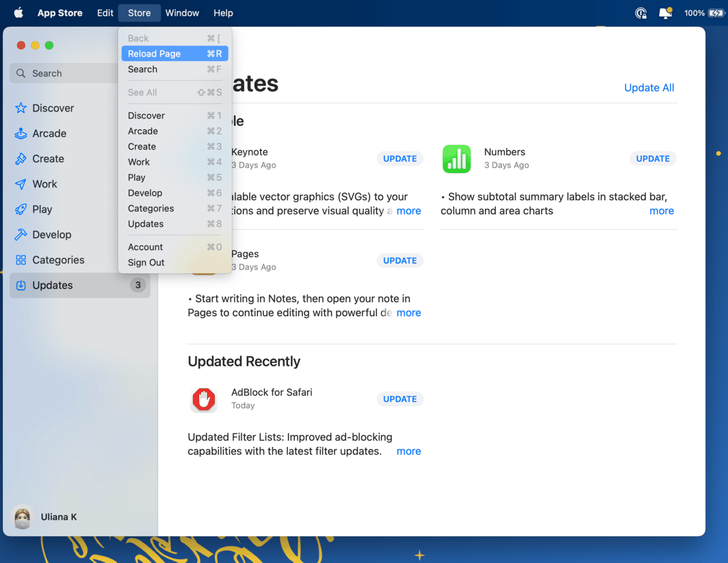
Task: Select Develop in the Store menu
Action: point(175,193)
